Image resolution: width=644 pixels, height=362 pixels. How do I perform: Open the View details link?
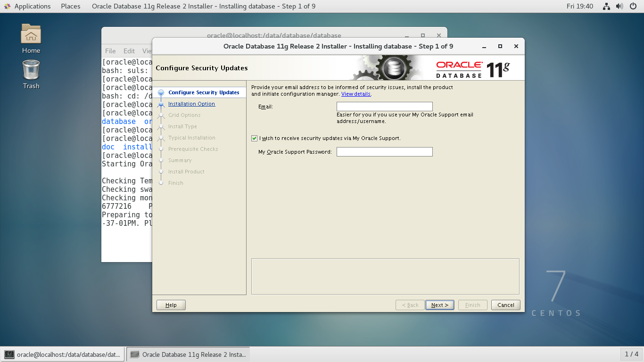click(x=356, y=94)
